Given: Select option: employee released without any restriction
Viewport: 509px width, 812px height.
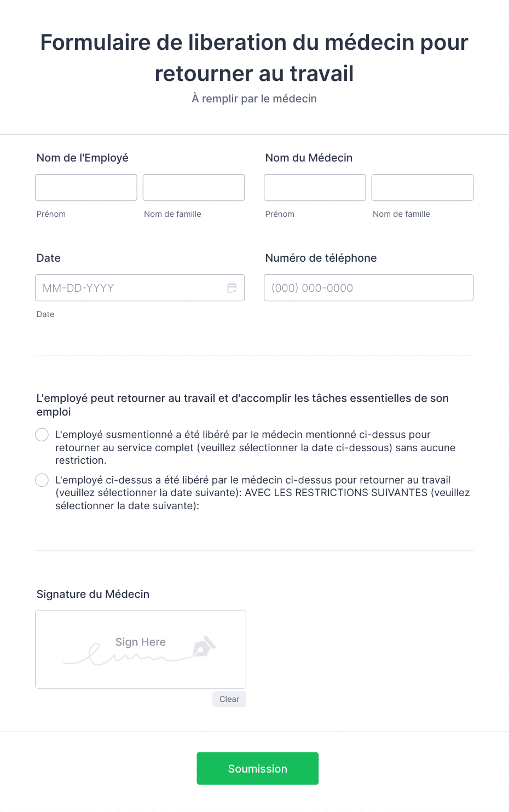Looking at the screenshot, I should [42, 435].
